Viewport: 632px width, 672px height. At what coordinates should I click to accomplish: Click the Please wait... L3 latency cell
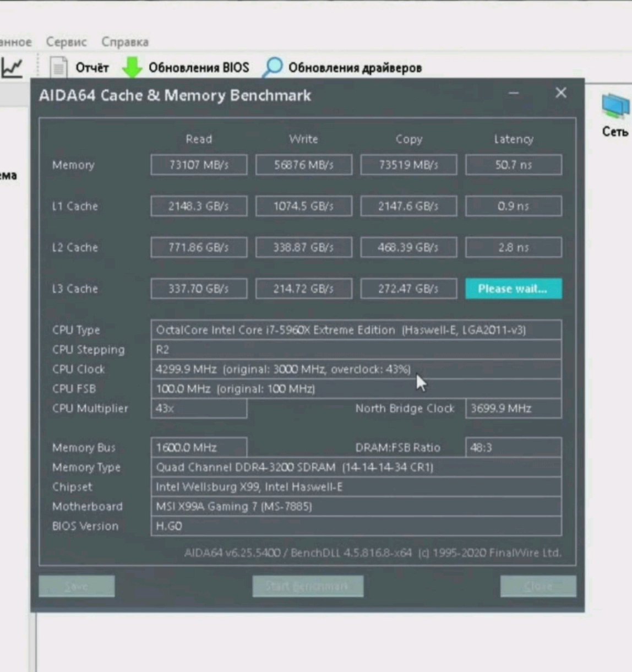pos(514,289)
